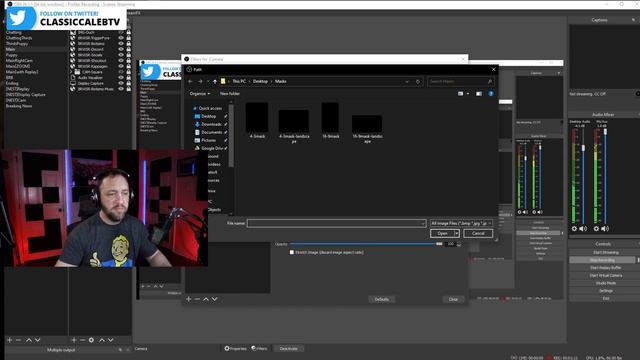Click Stop Recording in Controls
640x360 pixels.
coord(602,260)
